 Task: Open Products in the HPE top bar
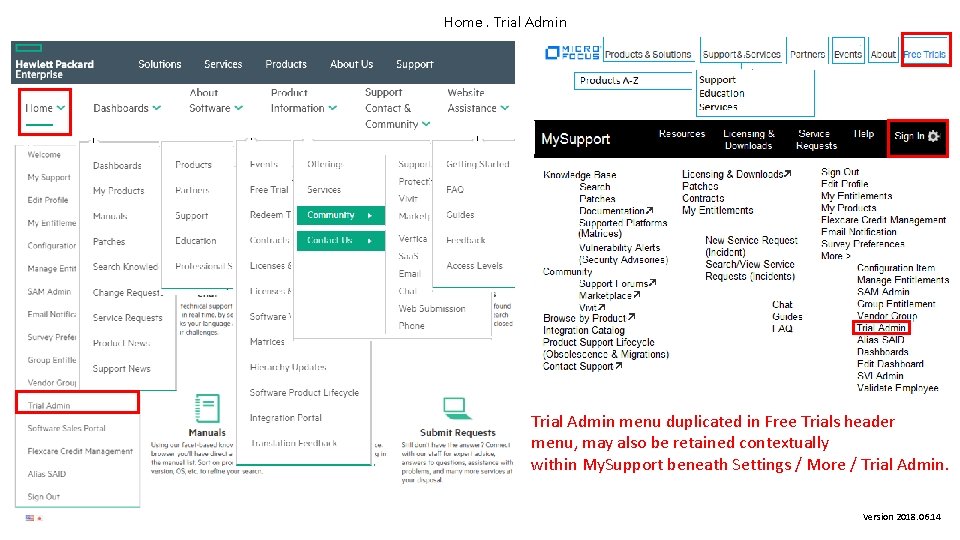[286, 64]
